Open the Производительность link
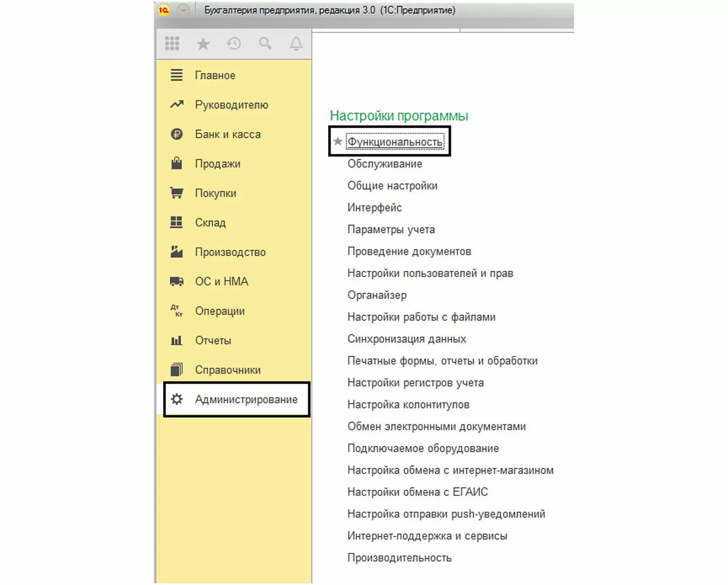This screenshot has width=728, height=585. click(x=399, y=558)
